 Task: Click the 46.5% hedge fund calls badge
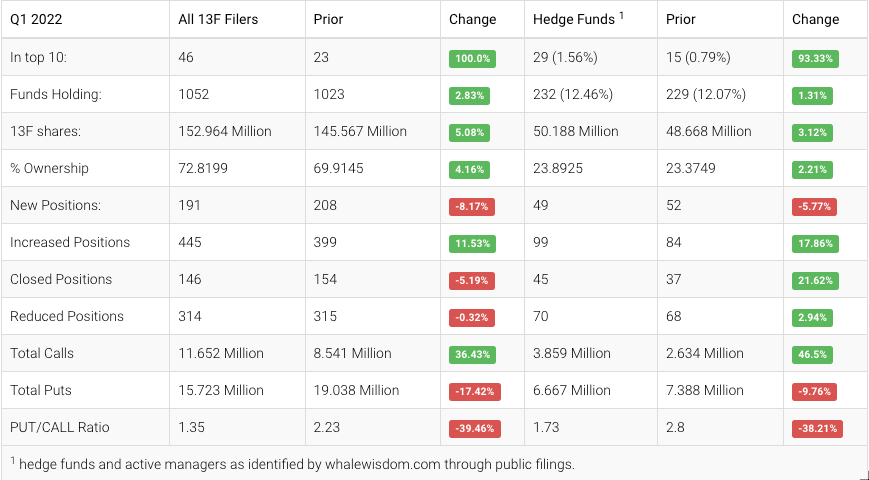point(812,354)
